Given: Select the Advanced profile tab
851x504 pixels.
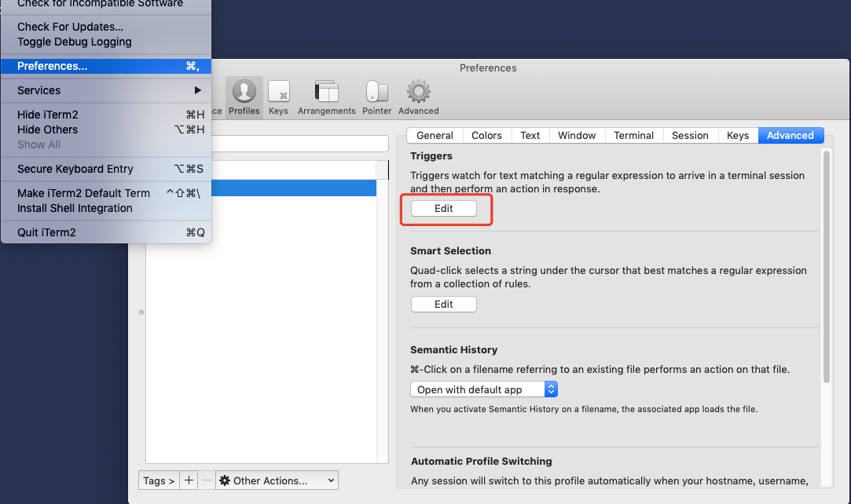Looking at the screenshot, I should [790, 136].
